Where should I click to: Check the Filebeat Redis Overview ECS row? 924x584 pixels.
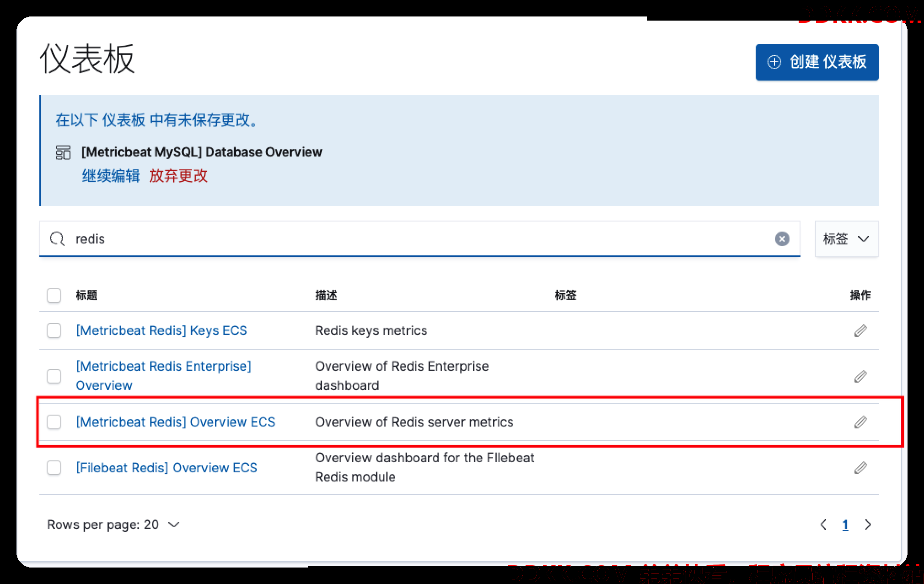click(x=54, y=468)
